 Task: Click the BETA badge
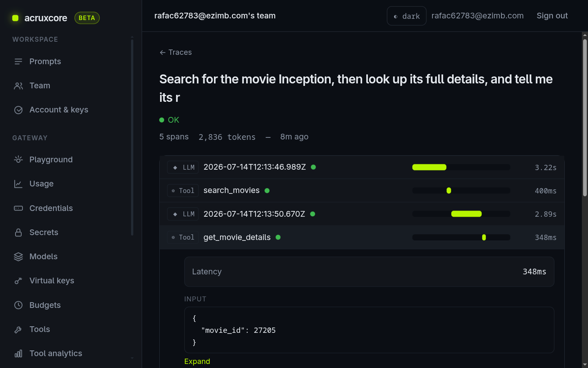87,18
